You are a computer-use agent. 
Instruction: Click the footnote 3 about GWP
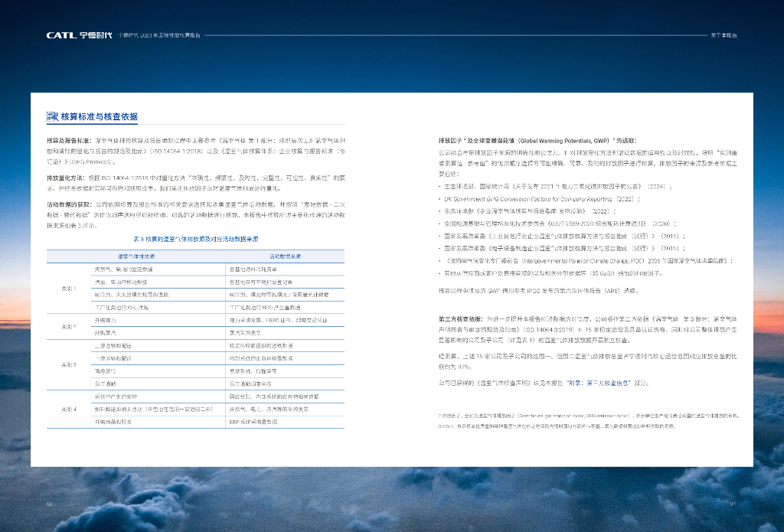pyautogui.click(x=557, y=426)
